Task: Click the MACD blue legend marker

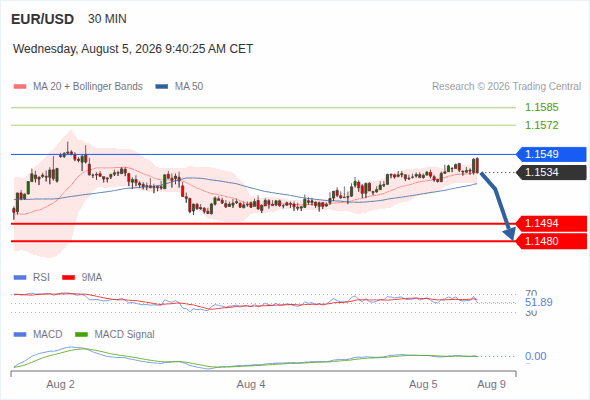Action: click(x=20, y=335)
